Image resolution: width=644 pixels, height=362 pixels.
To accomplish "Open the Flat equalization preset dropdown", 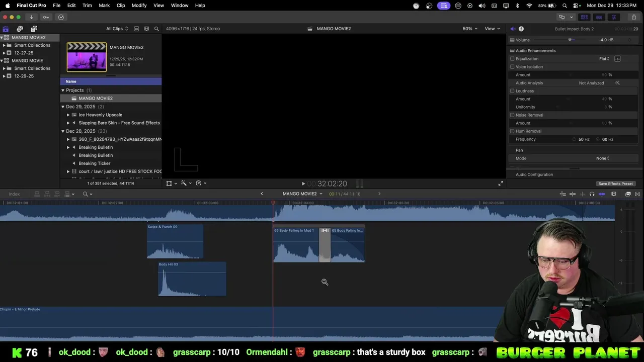I will [x=604, y=59].
